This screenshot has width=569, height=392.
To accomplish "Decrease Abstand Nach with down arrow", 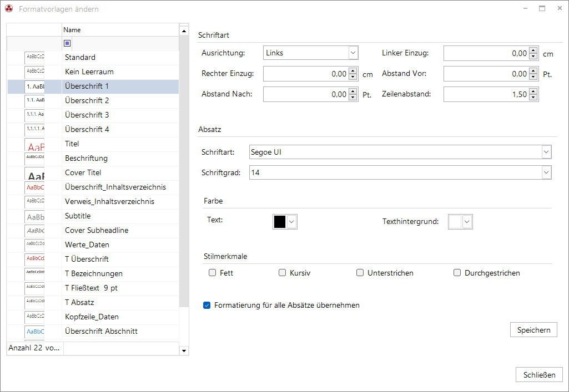I will click(x=353, y=98).
